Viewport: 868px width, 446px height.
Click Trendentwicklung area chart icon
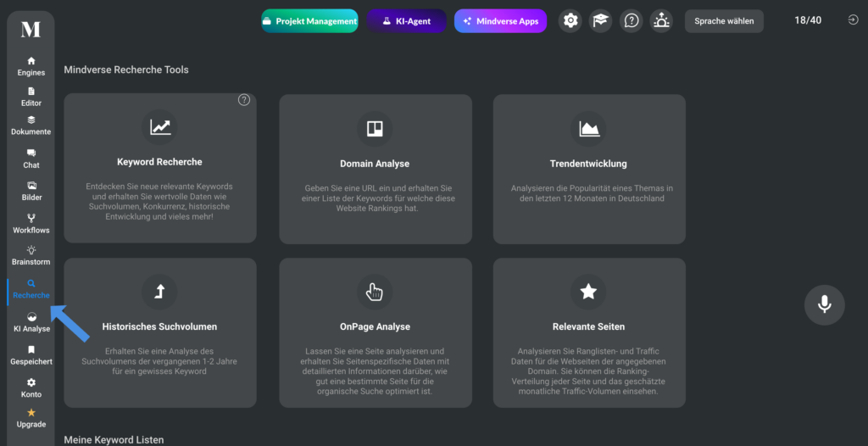(x=589, y=129)
